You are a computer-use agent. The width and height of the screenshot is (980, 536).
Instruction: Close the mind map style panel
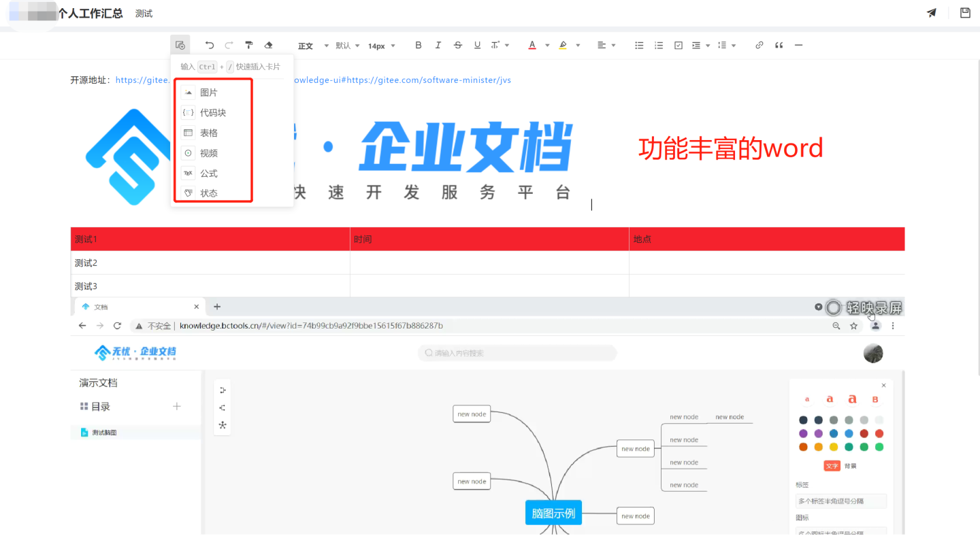click(x=884, y=385)
